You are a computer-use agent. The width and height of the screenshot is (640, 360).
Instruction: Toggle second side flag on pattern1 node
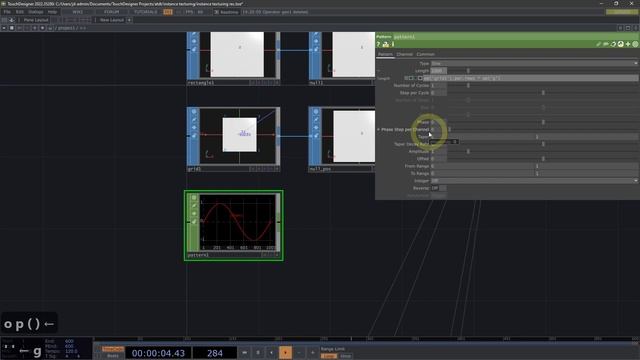(x=194, y=213)
